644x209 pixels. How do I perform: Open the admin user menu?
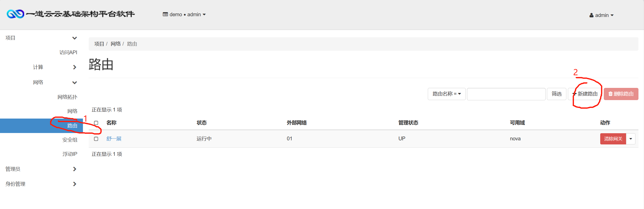[x=601, y=15]
